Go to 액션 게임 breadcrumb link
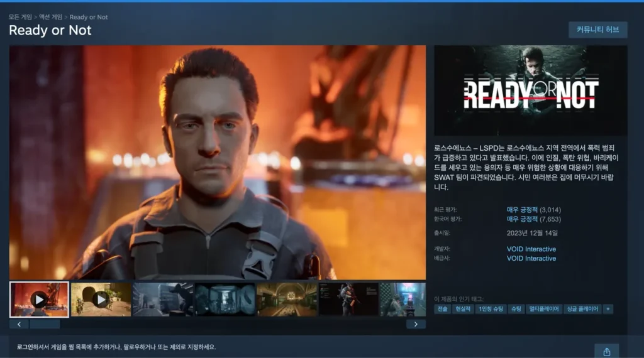 50,17
